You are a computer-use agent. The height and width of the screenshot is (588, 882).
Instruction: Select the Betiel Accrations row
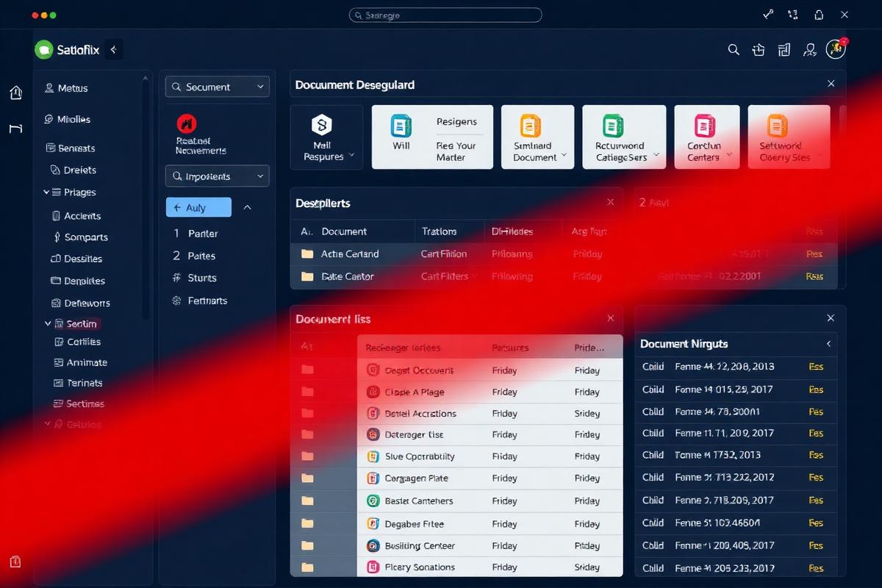tap(490, 414)
